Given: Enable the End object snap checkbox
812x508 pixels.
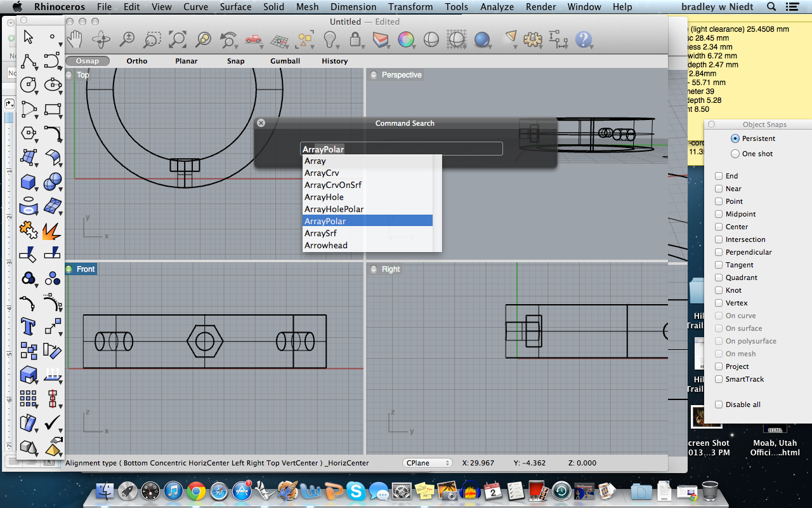Looking at the screenshot, I should click(719, 176).
